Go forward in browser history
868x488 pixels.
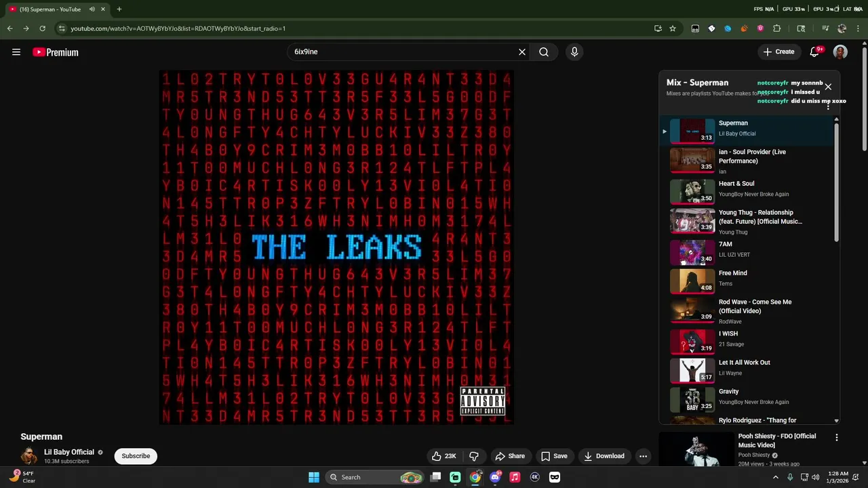pos(26,28)
